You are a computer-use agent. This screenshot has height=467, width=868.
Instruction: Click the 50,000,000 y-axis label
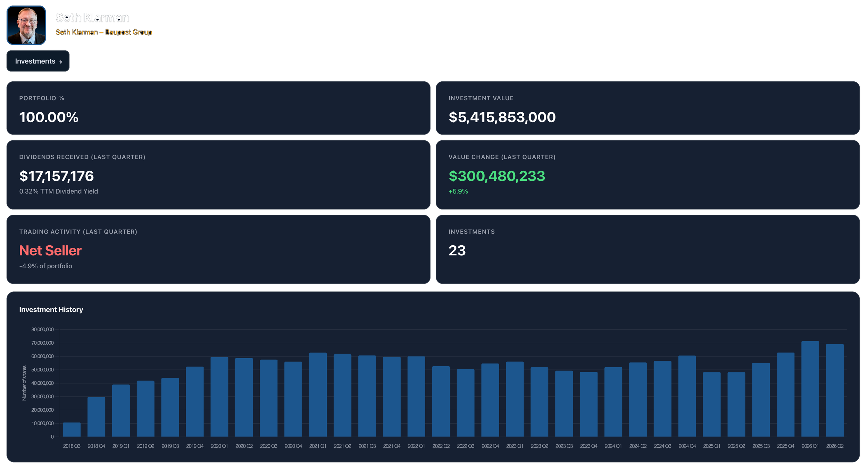pyautogui.click(x=42, y=370)
